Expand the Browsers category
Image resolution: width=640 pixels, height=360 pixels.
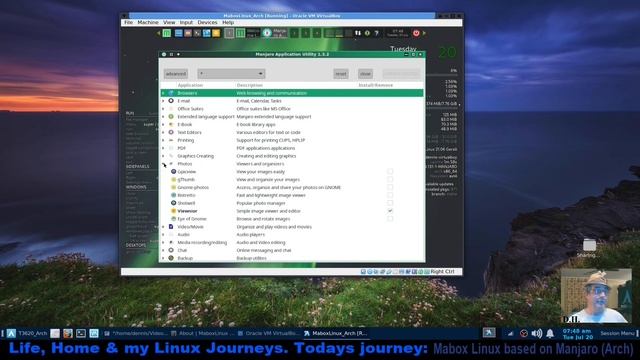(163, 93)
